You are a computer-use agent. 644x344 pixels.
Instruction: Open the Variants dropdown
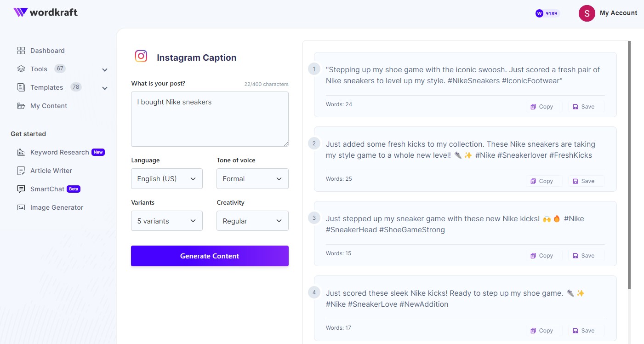coord(166,221)
